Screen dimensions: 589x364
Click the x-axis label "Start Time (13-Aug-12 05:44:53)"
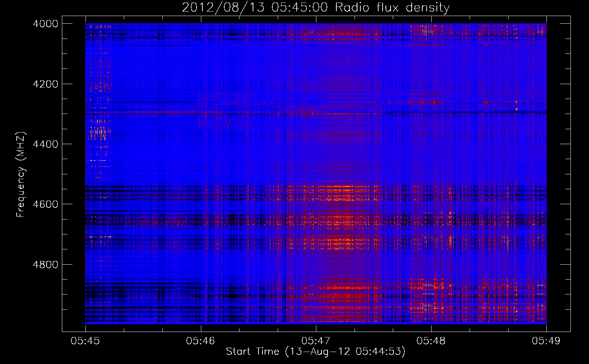click(316, 352)
